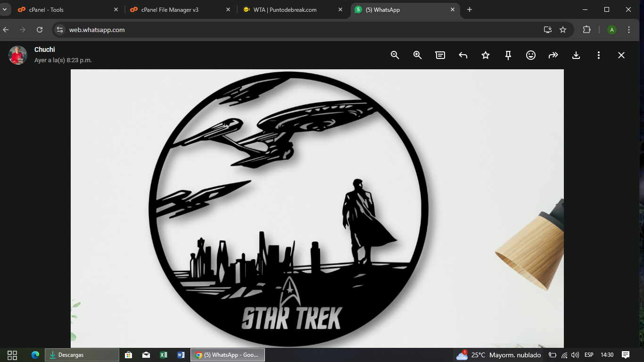Open Chuchi's profile picture
644x362 pixels.
(18, 55)
